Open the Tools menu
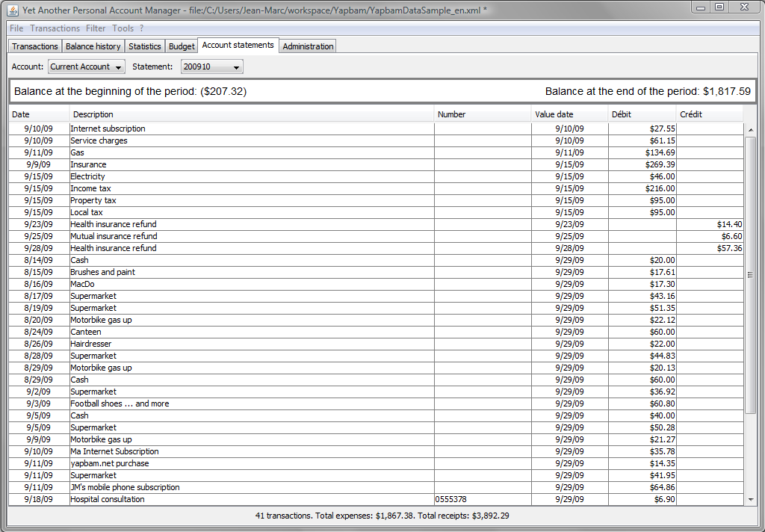Viewport: 765px width, 532px height. (x=123, y=28)
